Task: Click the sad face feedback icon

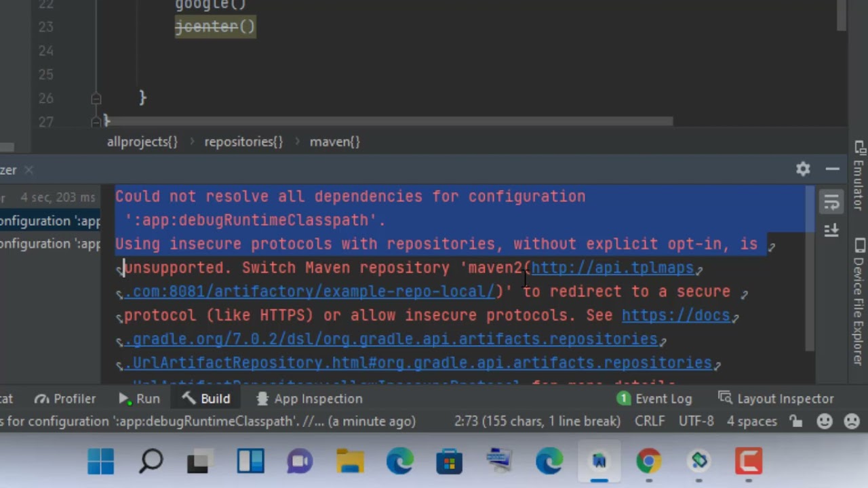Action: [852, 422]
